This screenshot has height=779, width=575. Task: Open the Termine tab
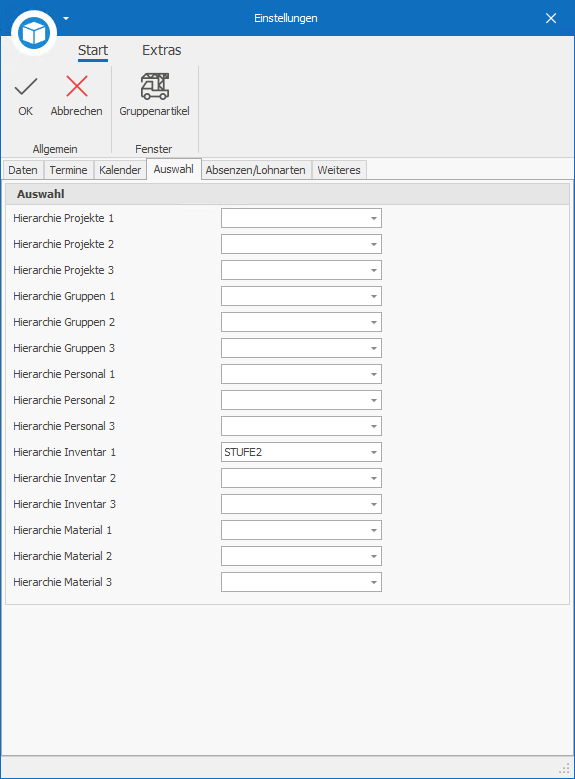click(69, 170)
